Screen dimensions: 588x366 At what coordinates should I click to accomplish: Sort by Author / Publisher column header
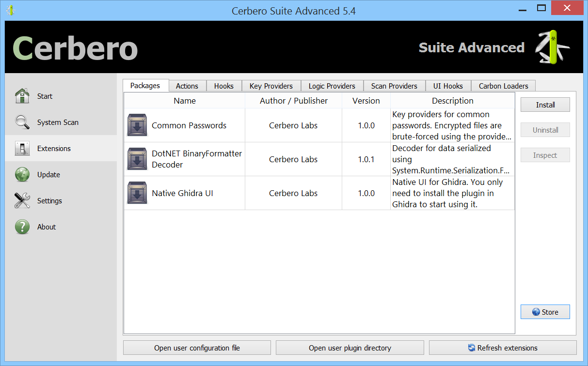tap(294, 101)
